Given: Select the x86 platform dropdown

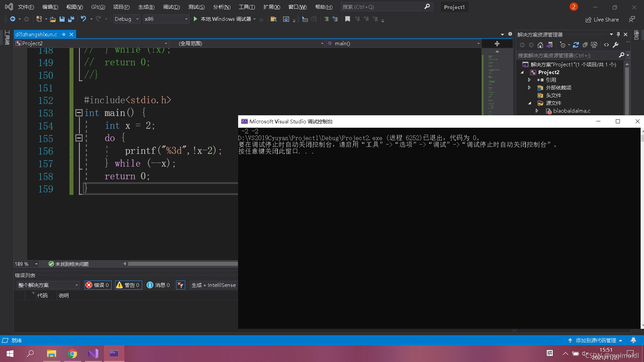Looking at the screenshot, I should (x=166, y=18).
